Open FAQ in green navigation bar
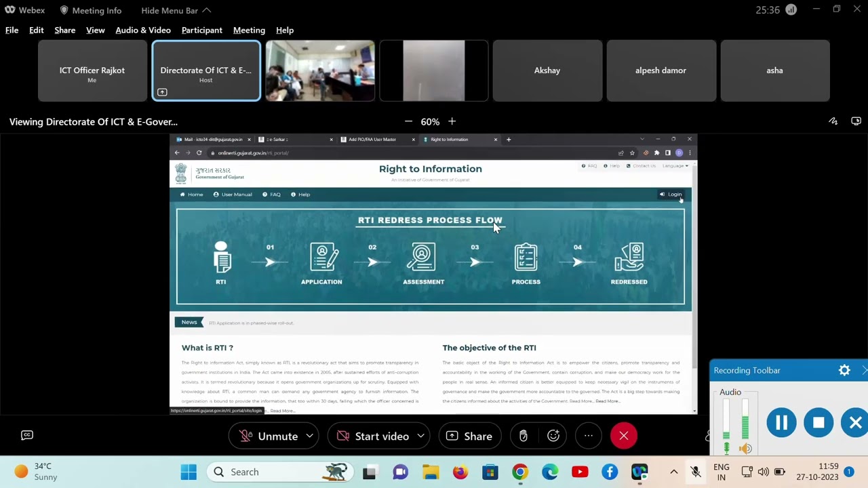This screenshot has height=488, width=868. 271,195
